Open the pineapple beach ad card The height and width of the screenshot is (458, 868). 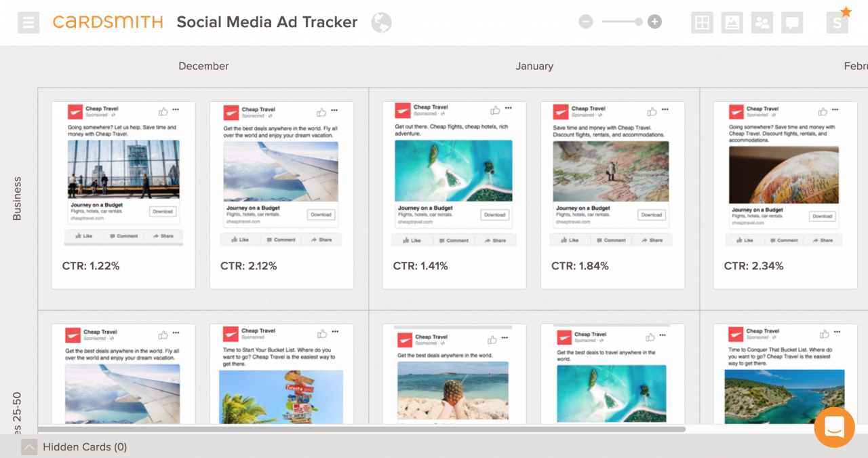454,374
